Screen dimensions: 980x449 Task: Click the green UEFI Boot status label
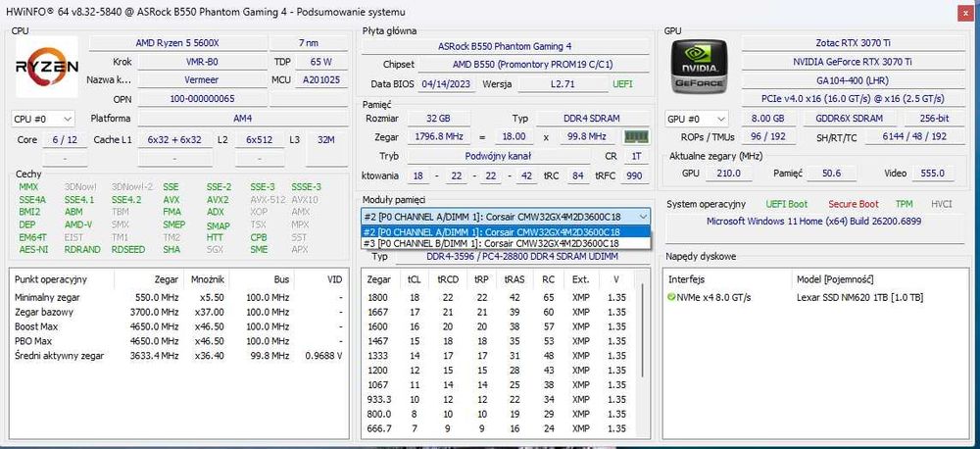(x=787, y=204)
